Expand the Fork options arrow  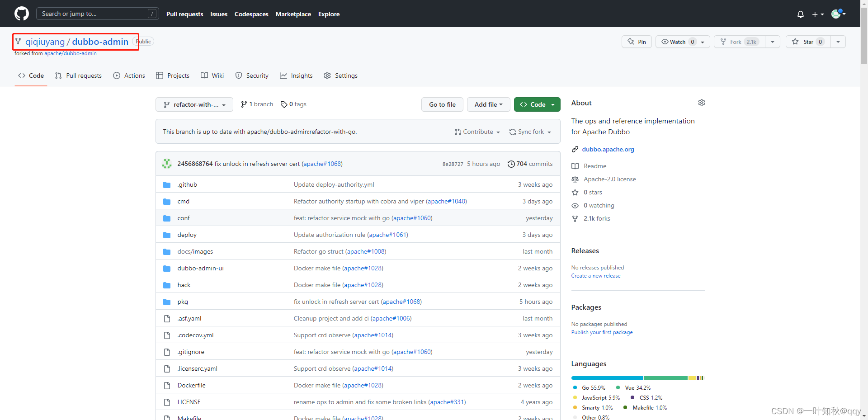pos(773,42)
